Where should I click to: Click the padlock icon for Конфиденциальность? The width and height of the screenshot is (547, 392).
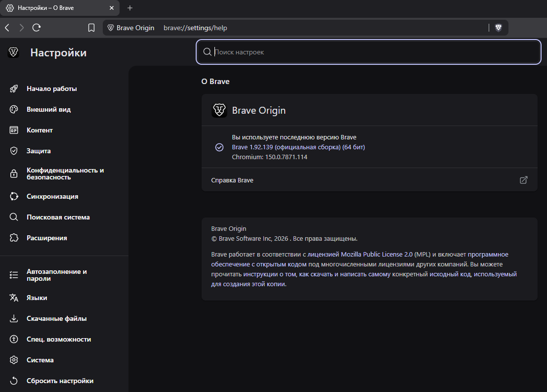point(14,174)
